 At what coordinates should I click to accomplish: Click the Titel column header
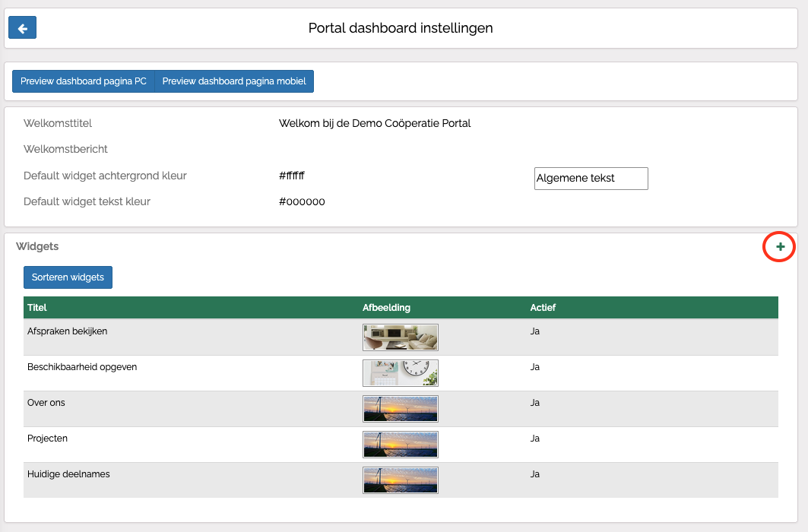click(37, 308)
